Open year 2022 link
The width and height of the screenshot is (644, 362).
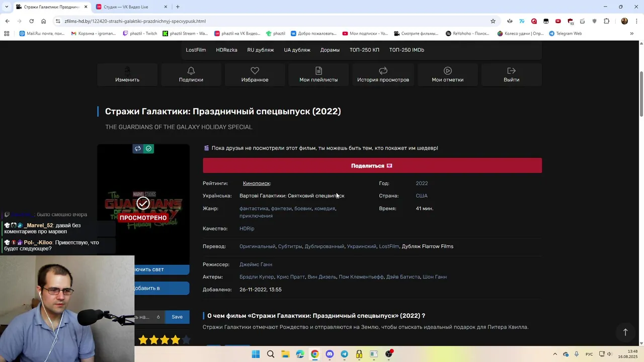[x=422, y=184]
